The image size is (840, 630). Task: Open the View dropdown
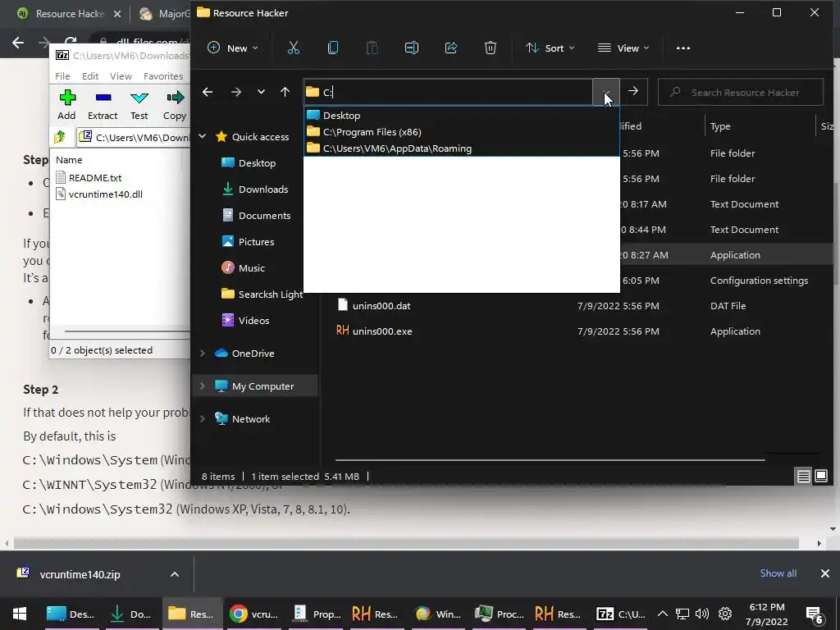click(623, 48)
